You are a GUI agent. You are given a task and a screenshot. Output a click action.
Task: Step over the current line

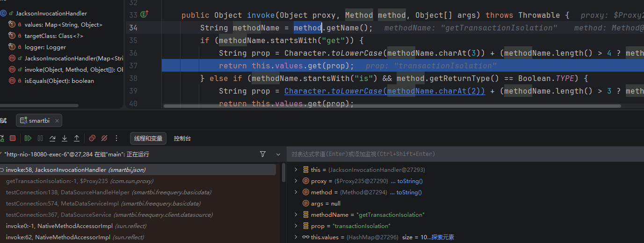coord(52,138)
